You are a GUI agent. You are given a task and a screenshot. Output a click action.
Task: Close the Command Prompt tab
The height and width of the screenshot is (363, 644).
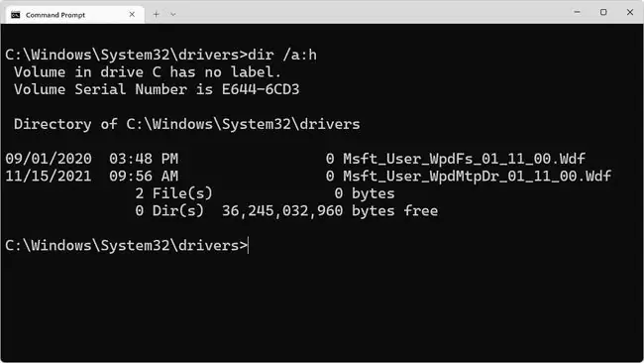(132, 15)
